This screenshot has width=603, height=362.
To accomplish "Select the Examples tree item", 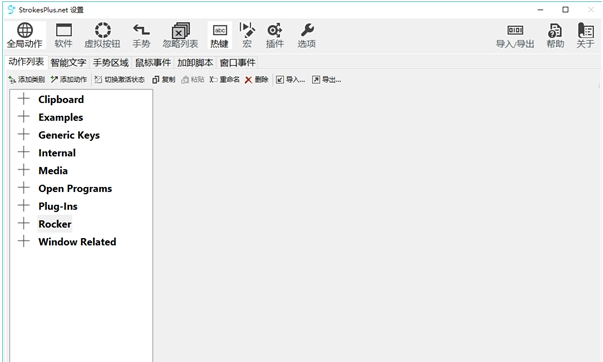I will tap(60, 117).
